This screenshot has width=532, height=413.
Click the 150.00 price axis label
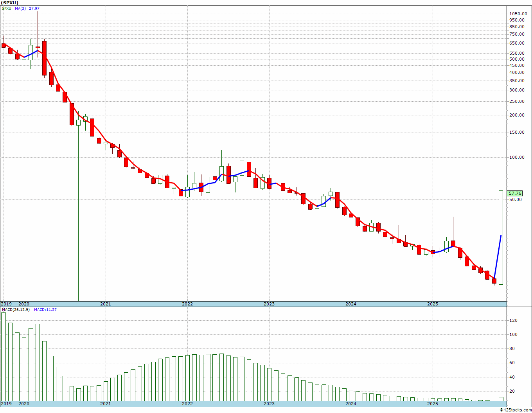click(x=517, y=132)
